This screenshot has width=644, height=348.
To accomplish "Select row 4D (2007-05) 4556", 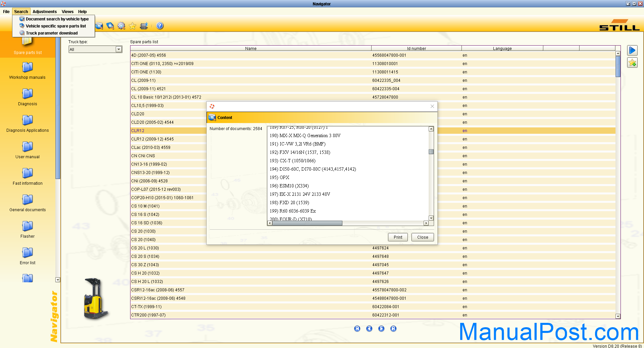I will click(373, 55).
